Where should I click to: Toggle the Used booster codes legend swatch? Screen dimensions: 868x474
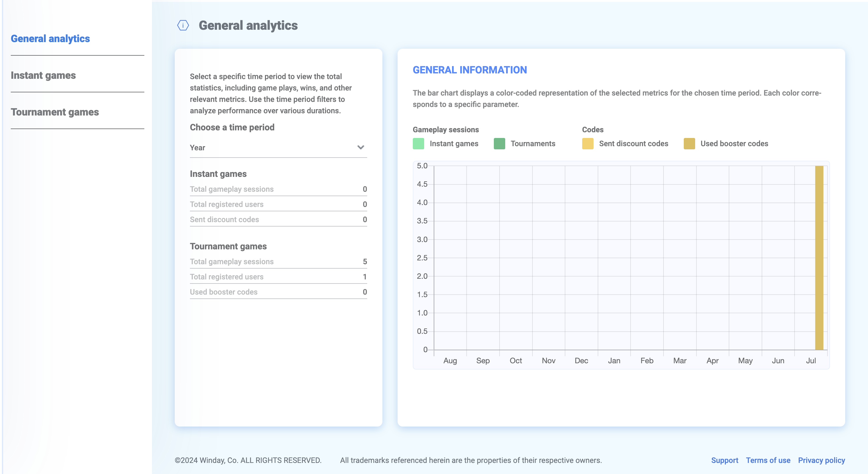click(689, 144)
